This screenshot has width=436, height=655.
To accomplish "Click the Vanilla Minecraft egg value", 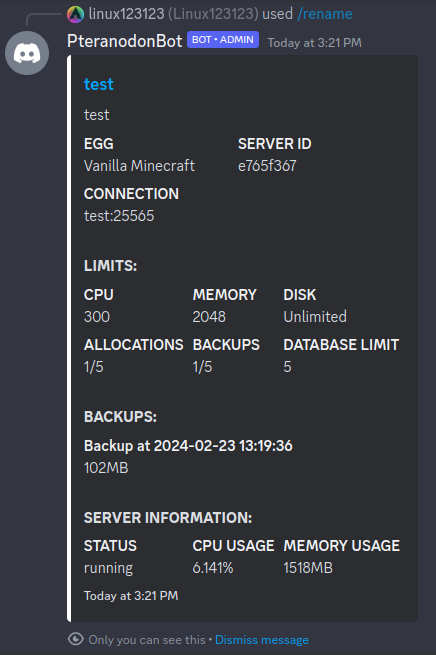I will [x=139, y=166].
